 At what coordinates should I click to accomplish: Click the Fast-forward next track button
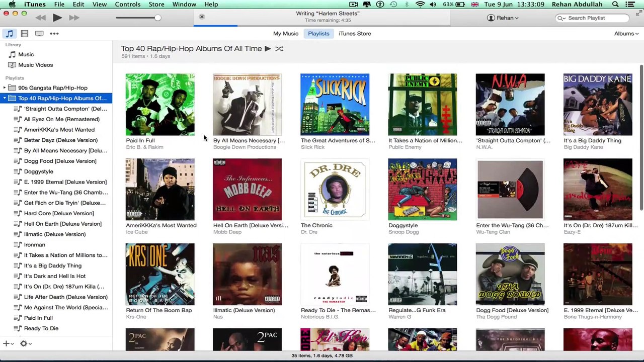click(x=74, y=18)
